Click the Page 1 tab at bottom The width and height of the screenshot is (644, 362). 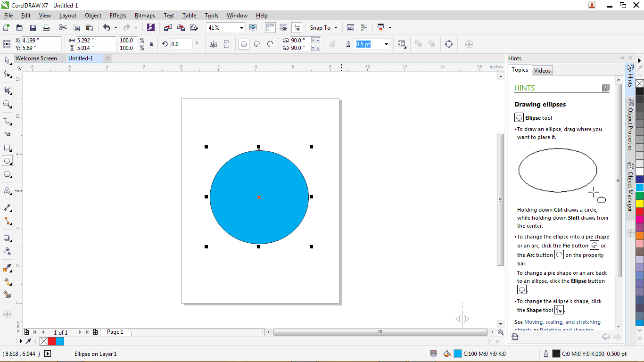point(115,332)
